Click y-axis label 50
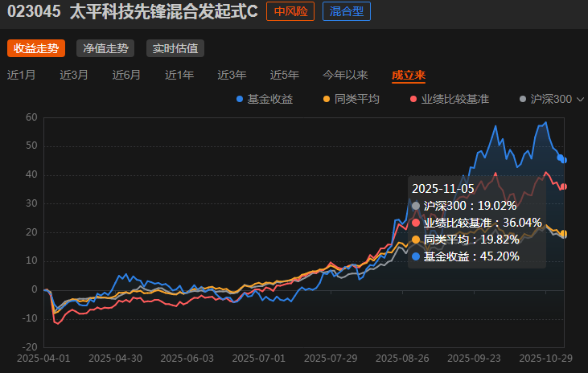 pyautogui.click(x=31, y=146)
